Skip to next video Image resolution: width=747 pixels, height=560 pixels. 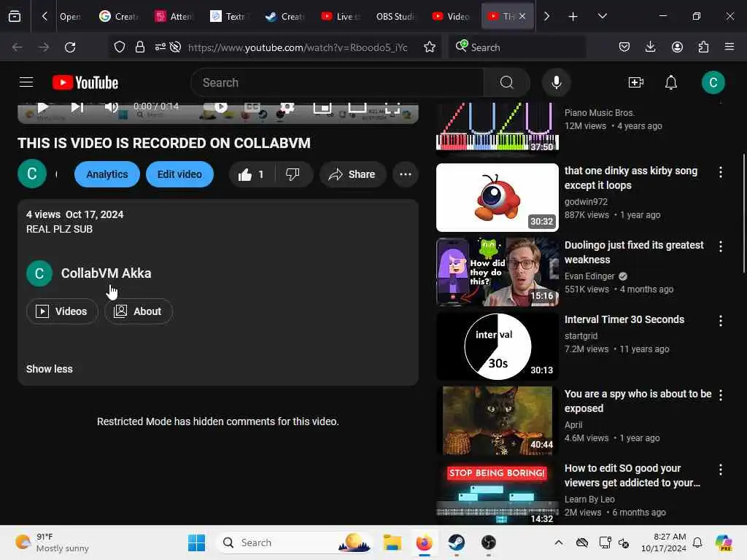77,107
